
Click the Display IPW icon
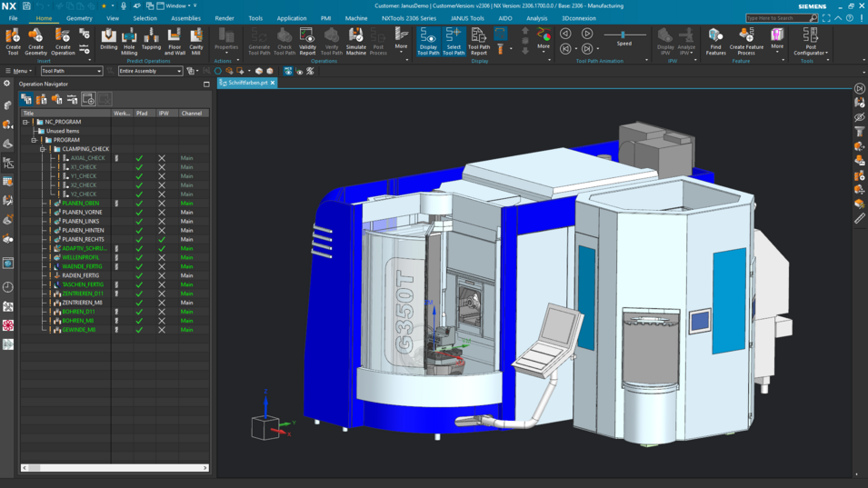click(665, 42)
